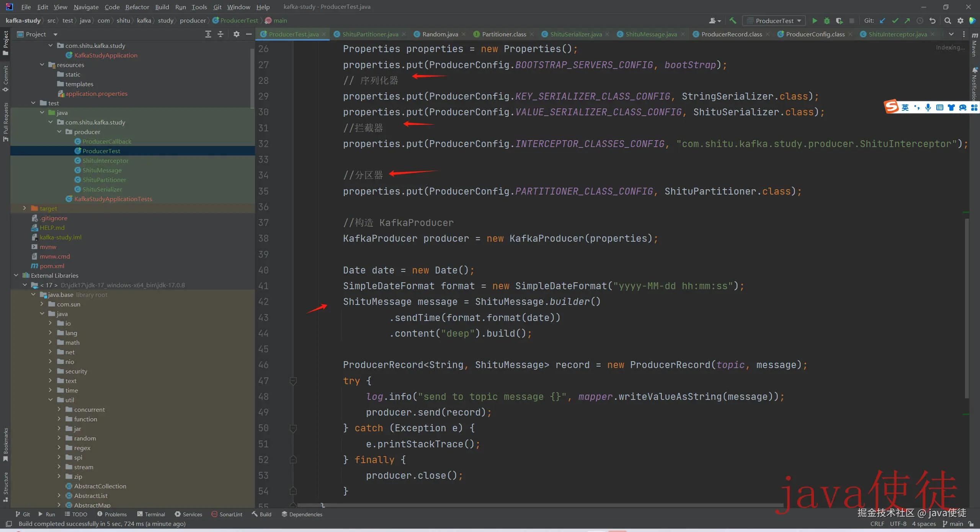Switch to the ShituPartitioner.java tab

tap(370, 34)
